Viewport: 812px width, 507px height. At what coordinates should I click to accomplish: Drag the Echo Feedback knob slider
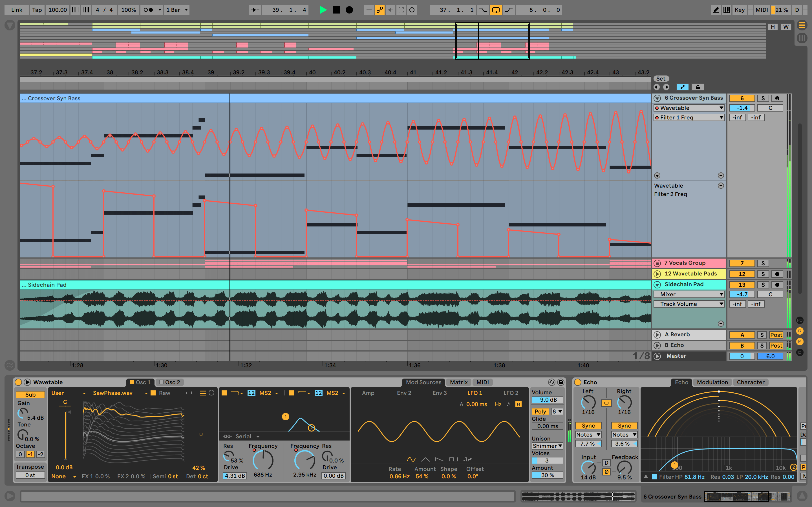point(627,467)
